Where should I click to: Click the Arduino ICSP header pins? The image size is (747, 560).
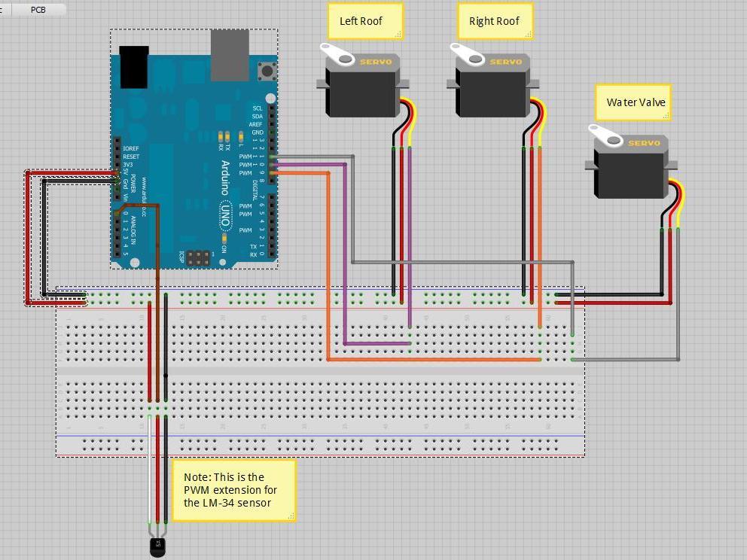(198, 259)
